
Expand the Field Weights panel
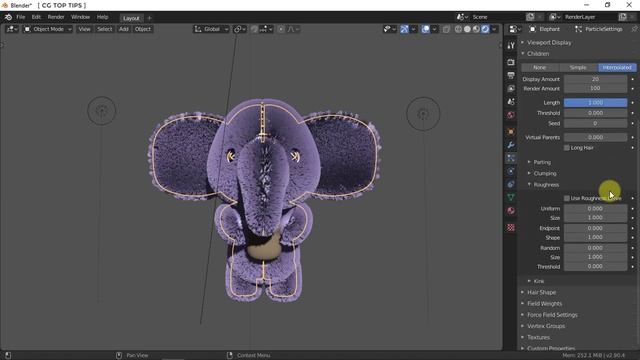point(544,304)
